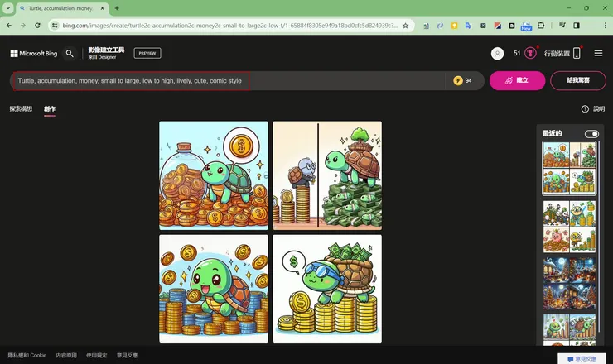
Task: Open the Terms of Use footer link
Action: coord(97,356)
